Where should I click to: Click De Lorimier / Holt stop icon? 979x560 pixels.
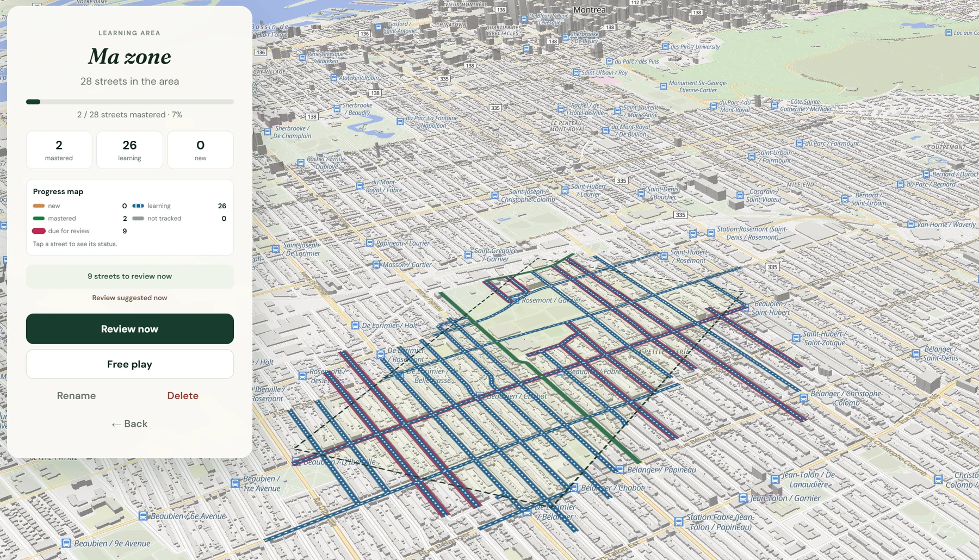tap(355, 326)
